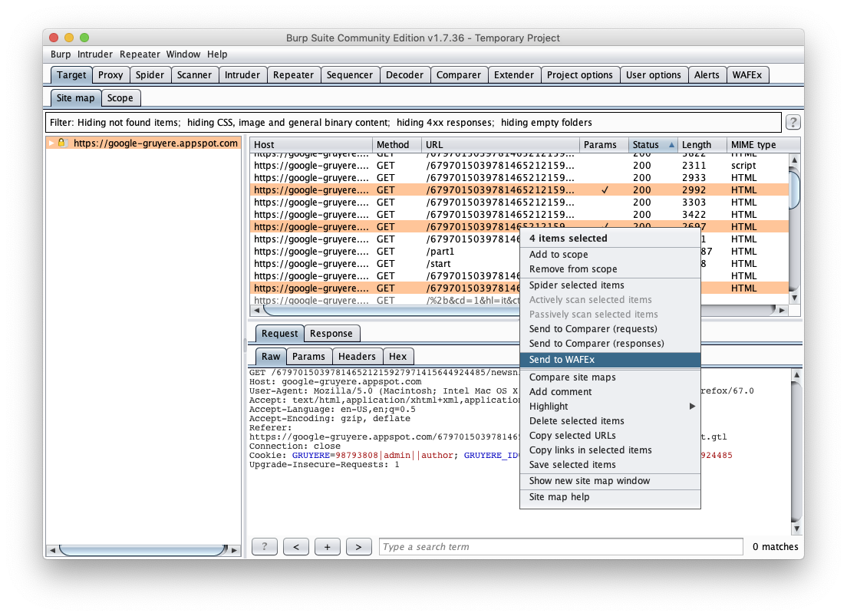
Task: Open the Intruder tab
Action: click(242, 75)
